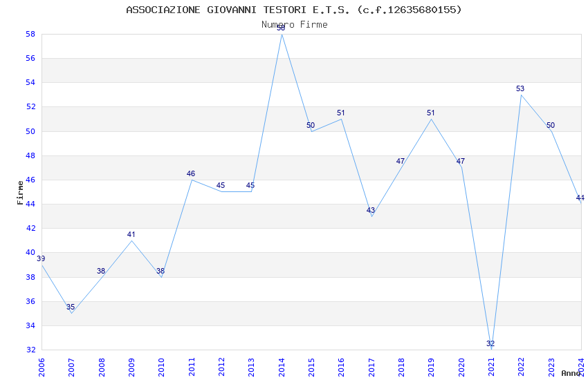
Task: Click the Firme y-axis label
Action: (x=20, y=193)
